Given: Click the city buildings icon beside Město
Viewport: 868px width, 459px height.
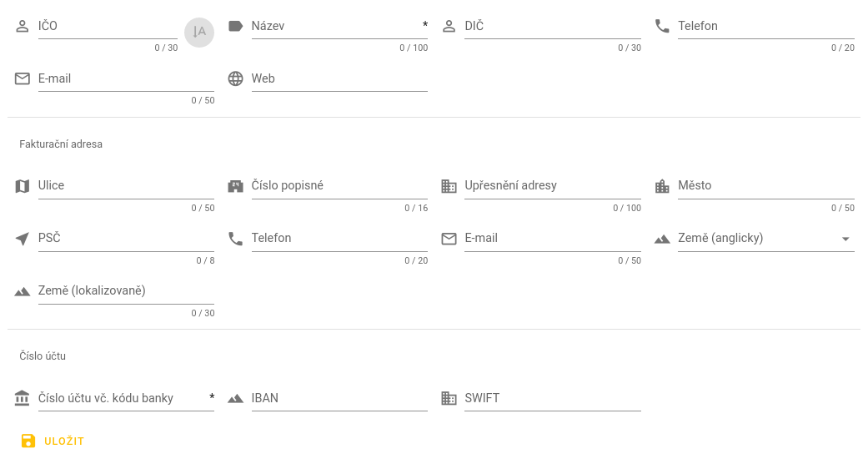Looking at the screenshot, I should [662, 186].
